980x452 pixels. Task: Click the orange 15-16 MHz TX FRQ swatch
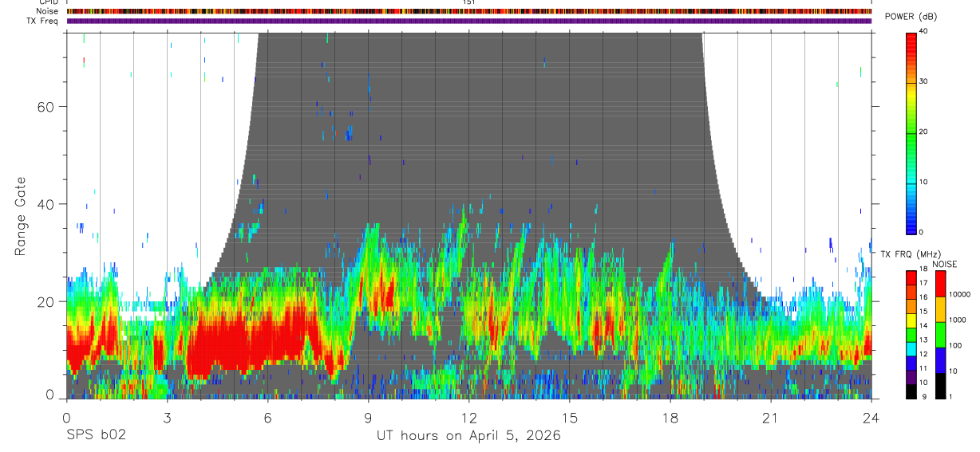pyautogui.click(x=911, y=305)
